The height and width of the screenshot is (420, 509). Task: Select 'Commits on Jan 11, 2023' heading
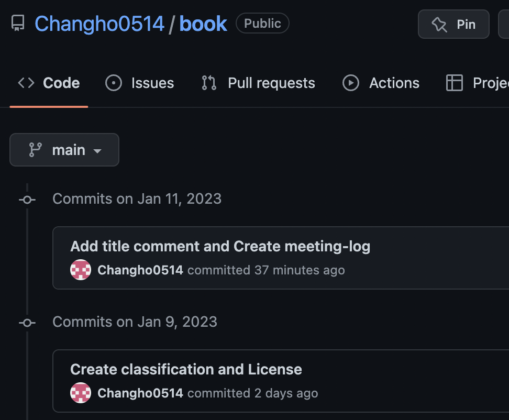(x=137, y=198)
